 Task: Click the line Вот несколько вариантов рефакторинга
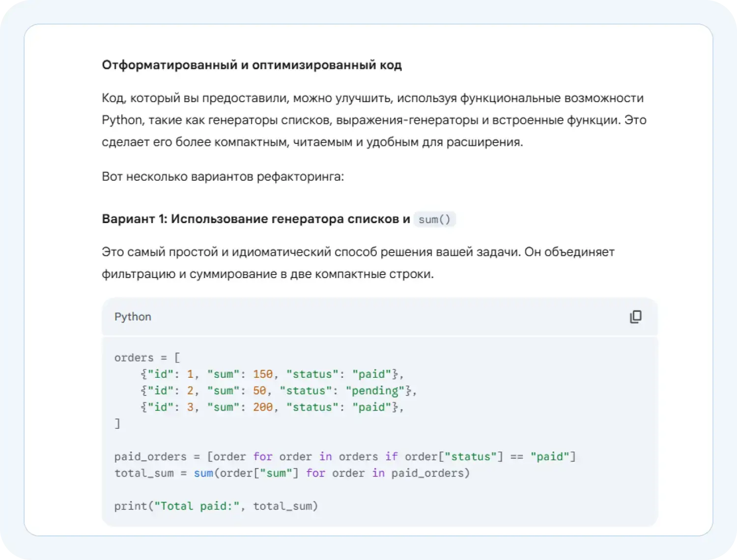pos(224,176)
